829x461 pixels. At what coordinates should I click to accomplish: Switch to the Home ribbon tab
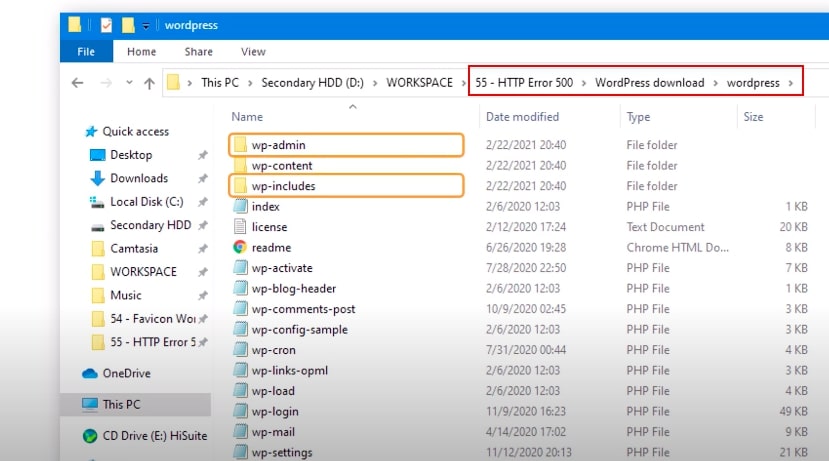(x=142, y=52)
